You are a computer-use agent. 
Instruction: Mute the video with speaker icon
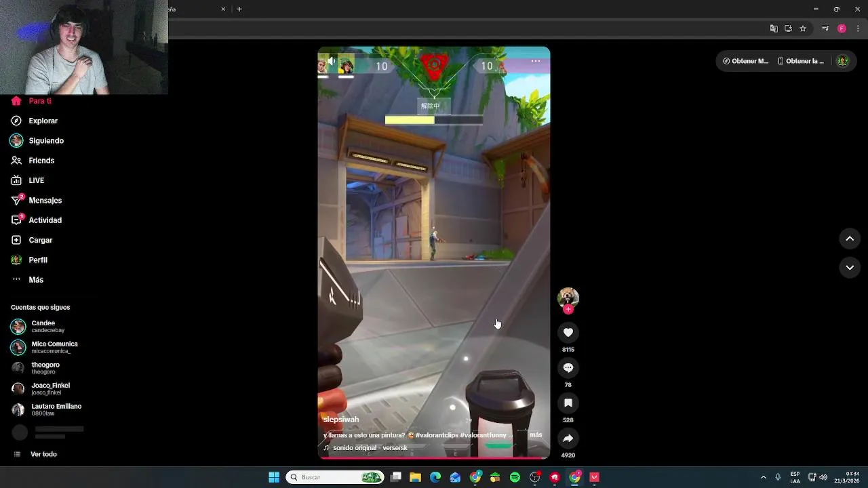pos(331,61)
